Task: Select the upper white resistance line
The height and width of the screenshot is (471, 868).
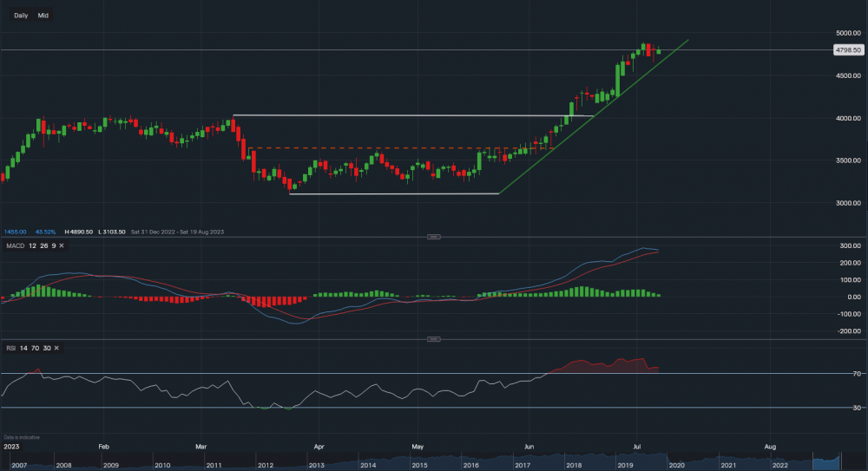Action: tap(408, 115)
